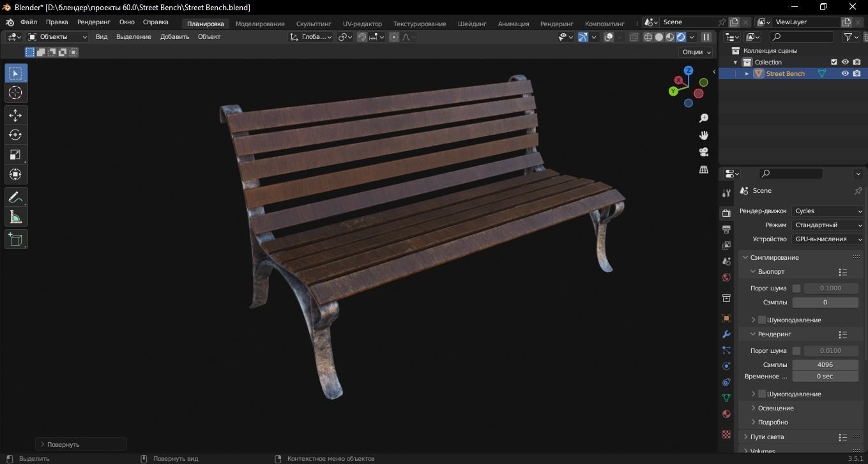Open the Texture properties checker icon

(726, 434)
